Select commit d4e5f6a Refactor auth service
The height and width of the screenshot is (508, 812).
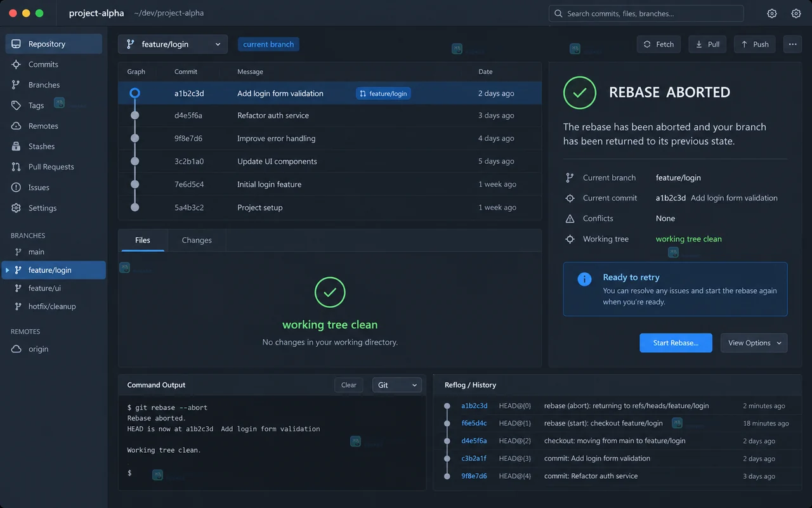point(330,115)
